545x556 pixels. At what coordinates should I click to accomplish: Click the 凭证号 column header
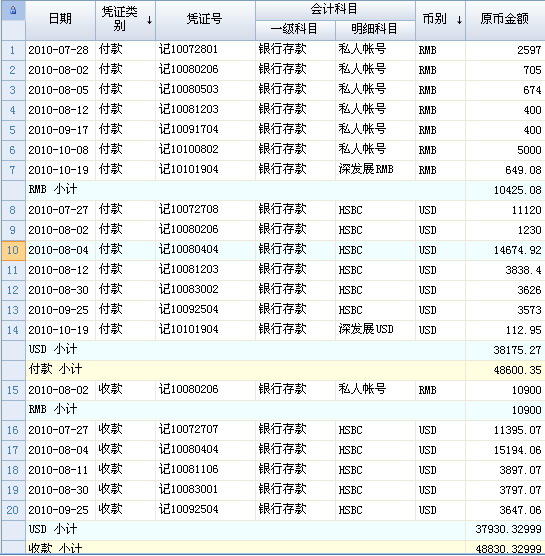click(205, 20)
